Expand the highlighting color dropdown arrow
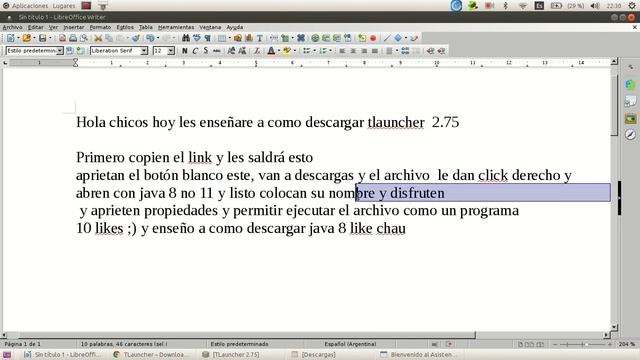Screen dimensions: 640x360 295,51
